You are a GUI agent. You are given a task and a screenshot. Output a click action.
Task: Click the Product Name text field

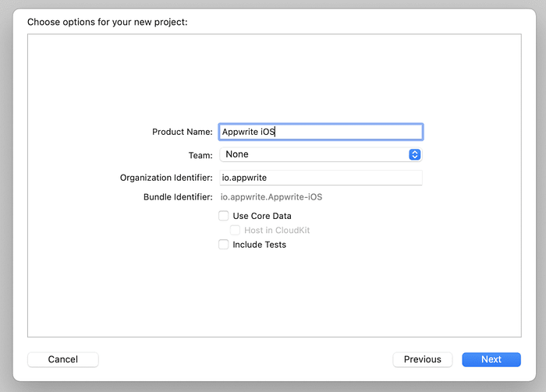[321, 132]
